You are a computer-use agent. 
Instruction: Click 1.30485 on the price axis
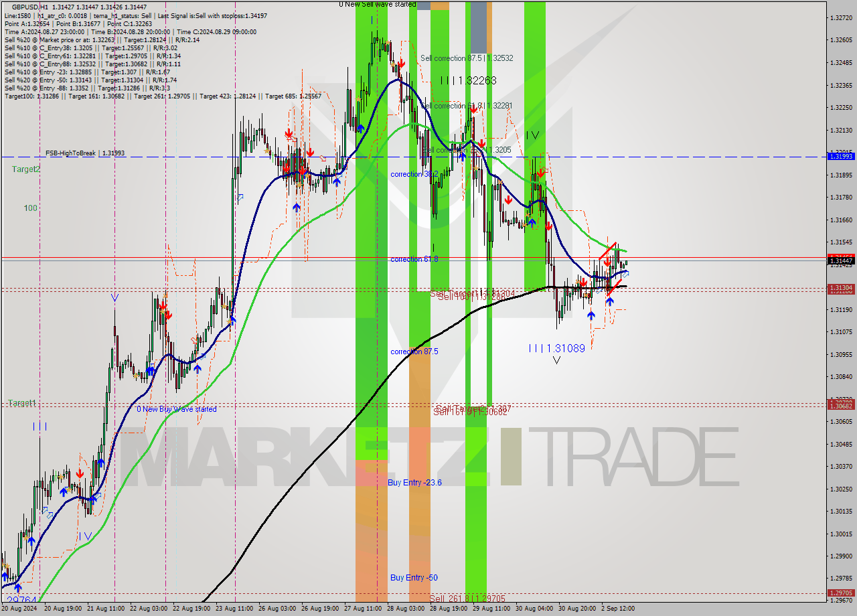coord(841,445)
